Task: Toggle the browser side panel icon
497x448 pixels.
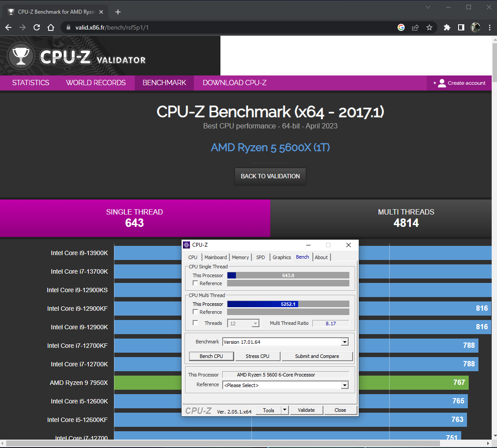Action: click(x=461, y=27)
